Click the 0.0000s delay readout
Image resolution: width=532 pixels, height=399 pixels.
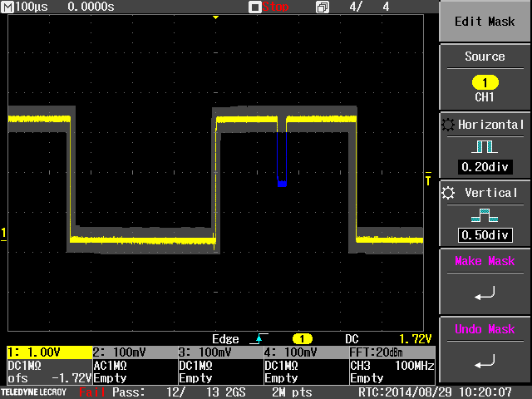(x=91, y=7)
